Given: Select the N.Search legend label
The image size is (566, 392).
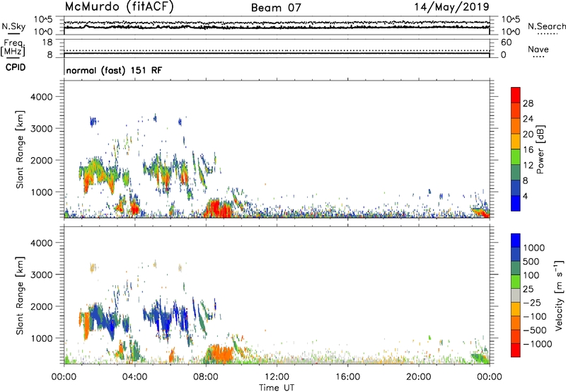Looking at the screenshot, I should [547, 26].
